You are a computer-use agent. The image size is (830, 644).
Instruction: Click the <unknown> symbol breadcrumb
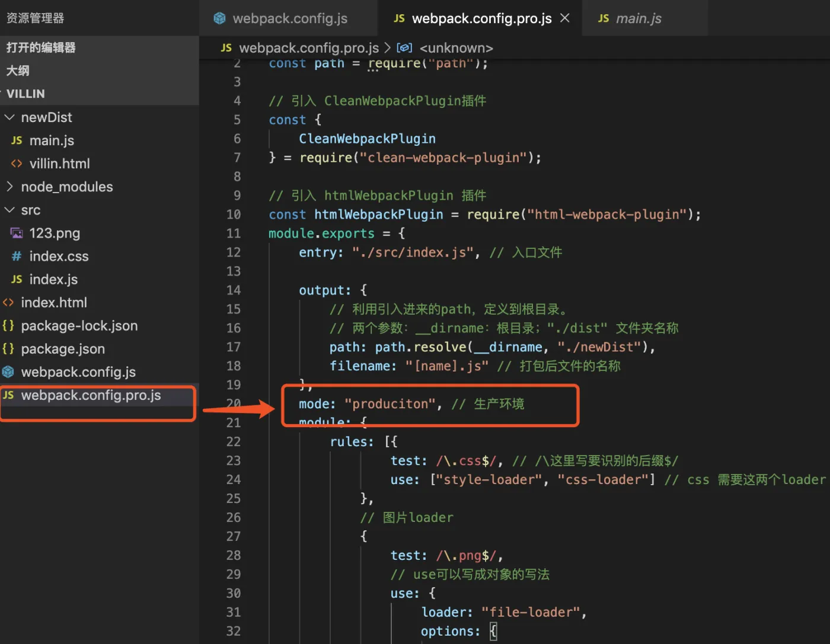pyautogui.click(x=456, y=47)
